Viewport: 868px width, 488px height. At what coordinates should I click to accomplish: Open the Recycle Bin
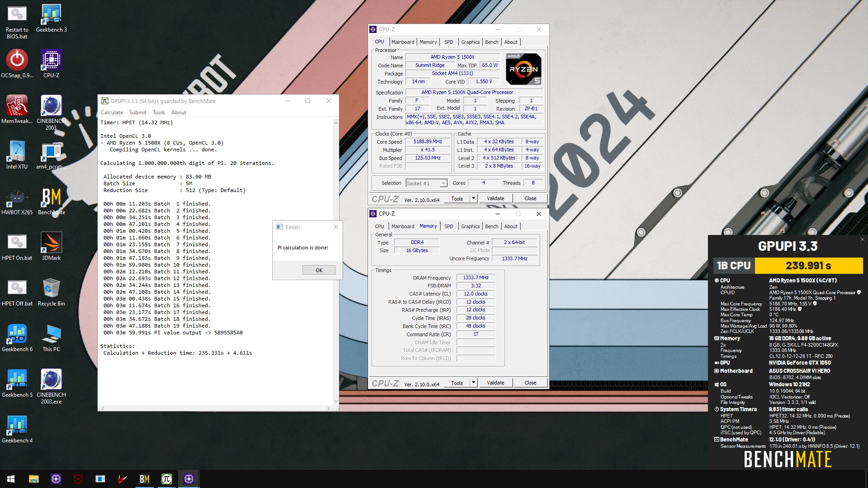(x=52, y=292)
